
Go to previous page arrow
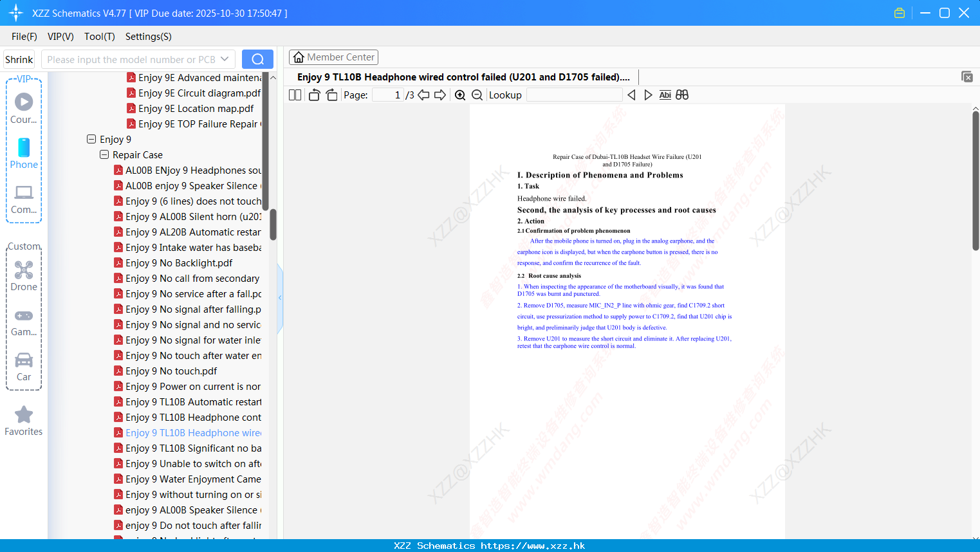tap(423, 95)
